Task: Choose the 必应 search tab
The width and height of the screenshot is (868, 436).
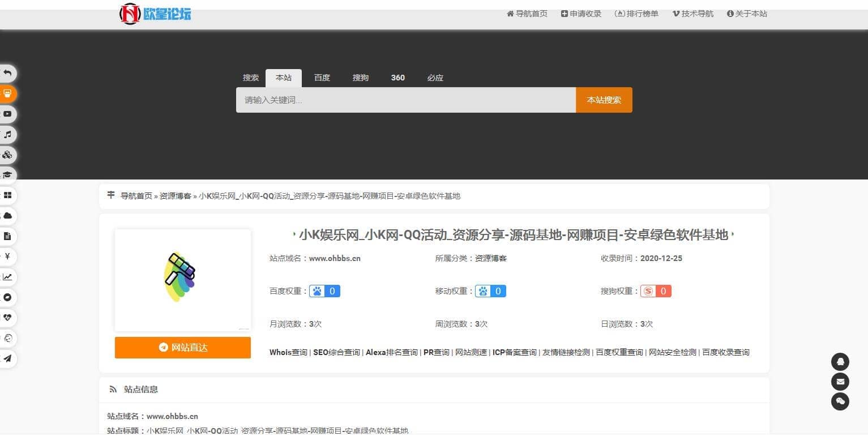Action: click(435, 78)
